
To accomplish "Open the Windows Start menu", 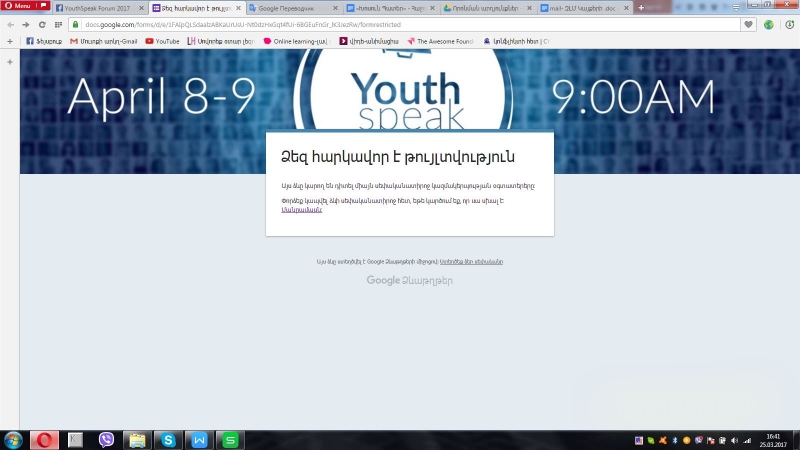I will (x=13, y=440).
